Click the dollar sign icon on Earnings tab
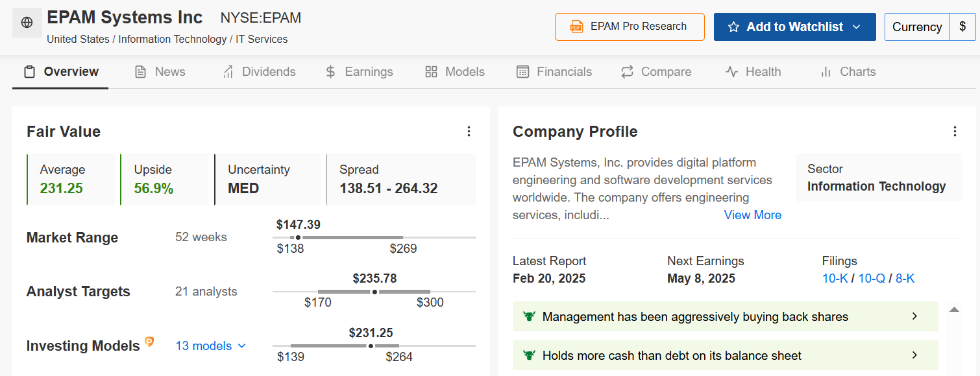980x376 pixels. (x=330, y=72)
